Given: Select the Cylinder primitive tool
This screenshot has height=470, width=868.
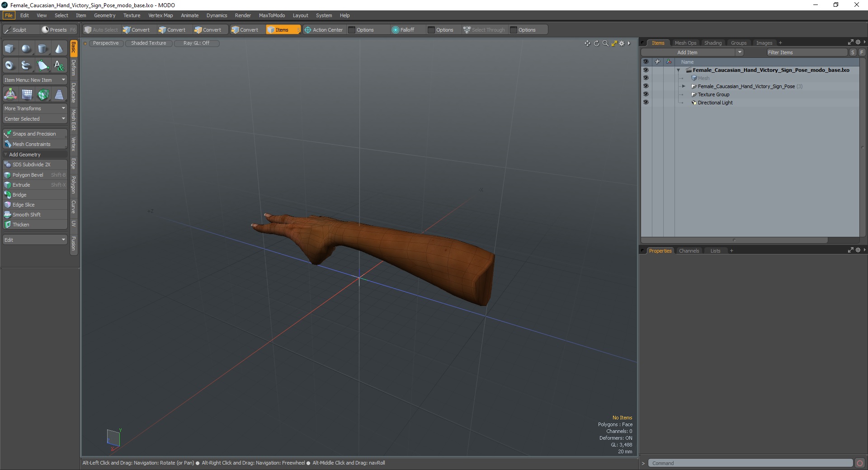Looking at the screenshot, I should pos(42,49).
